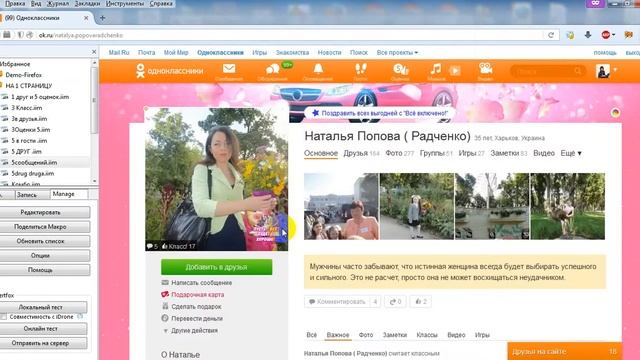This screenshot has width=640, height=360.
Task: Open Notifications bell icon
Action: [x=318, y=69]
